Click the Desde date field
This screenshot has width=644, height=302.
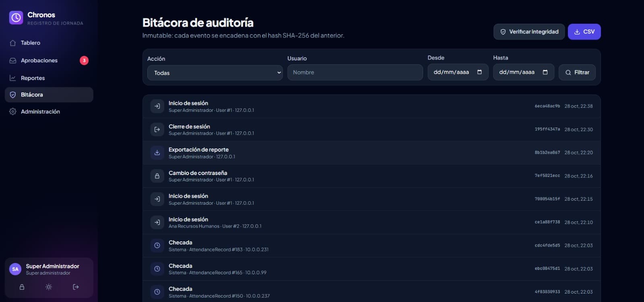(458, 72)
